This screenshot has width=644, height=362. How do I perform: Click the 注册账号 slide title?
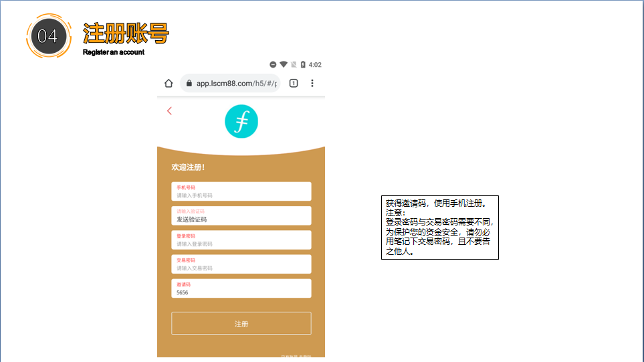click(126, 33)
